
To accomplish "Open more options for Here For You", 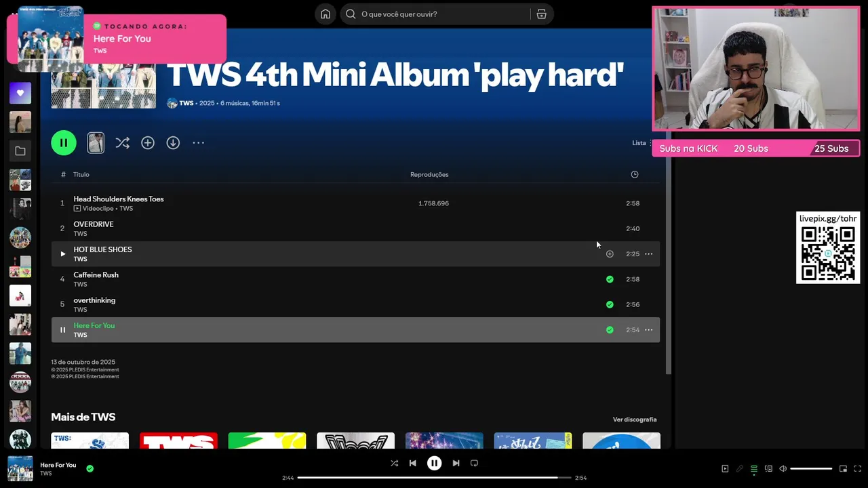I will tap(648, 330).
